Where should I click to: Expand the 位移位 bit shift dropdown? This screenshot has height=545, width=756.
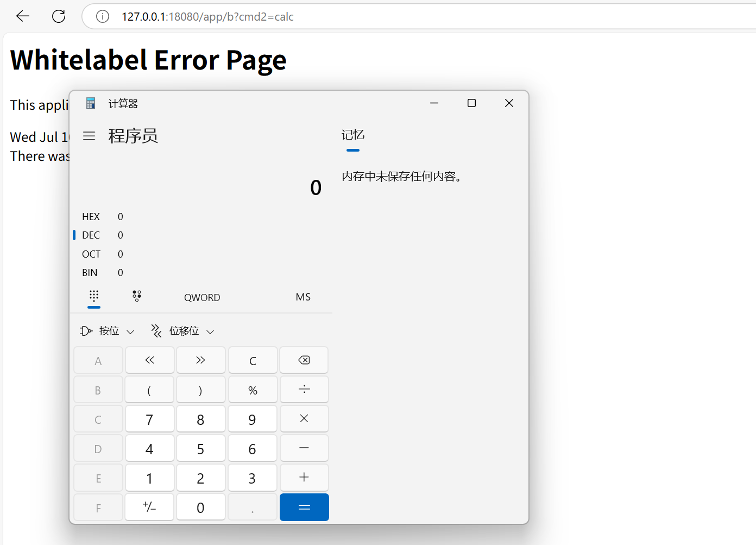(182, 331)
